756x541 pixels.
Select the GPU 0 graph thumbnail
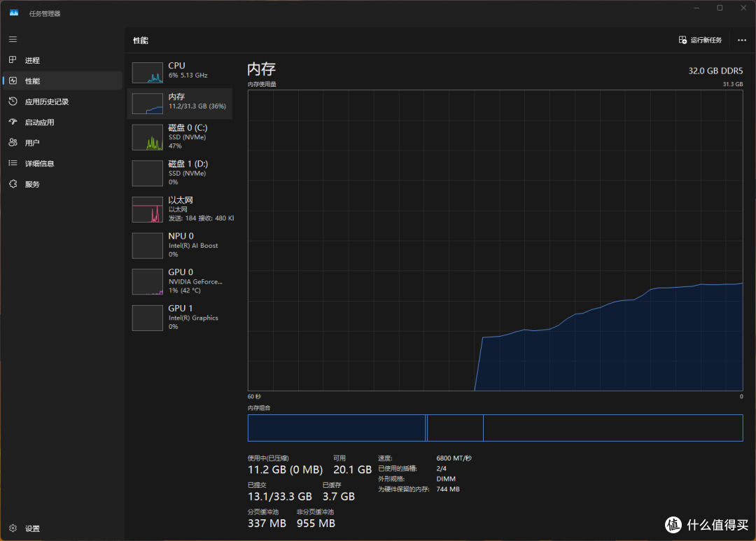pos(148,281)
